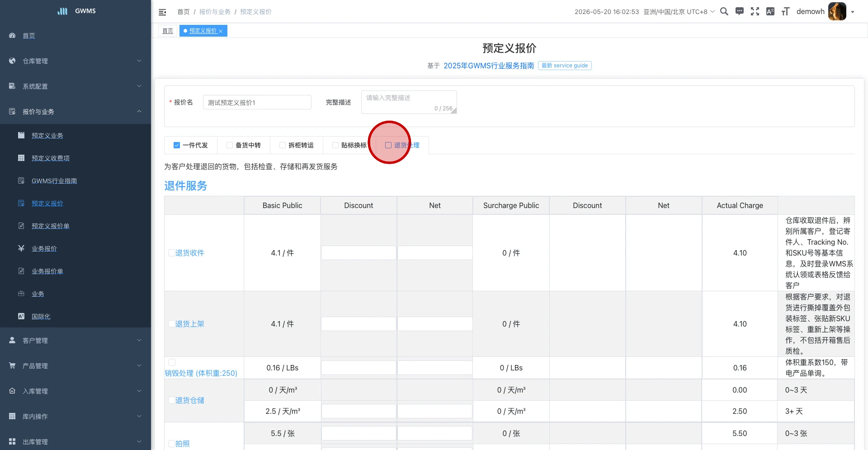
Task: Expand the 客户管理 menu chevron
Action: 139,340
